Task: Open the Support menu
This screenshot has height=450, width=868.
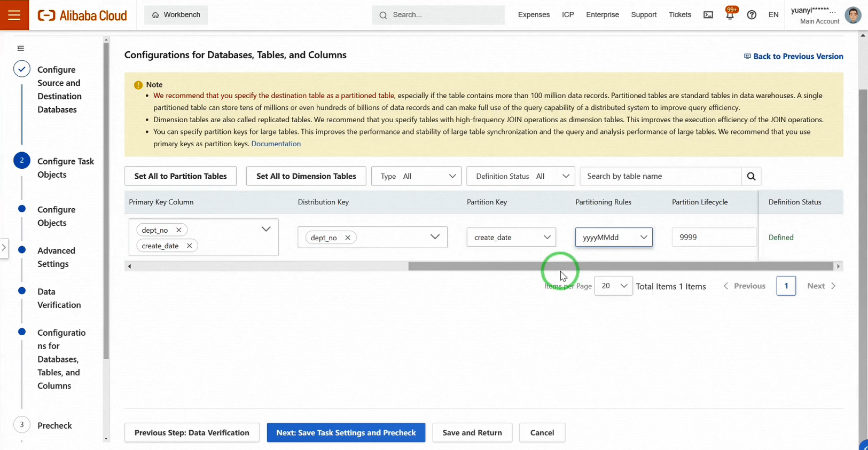Action: click(x=644, y=15)
